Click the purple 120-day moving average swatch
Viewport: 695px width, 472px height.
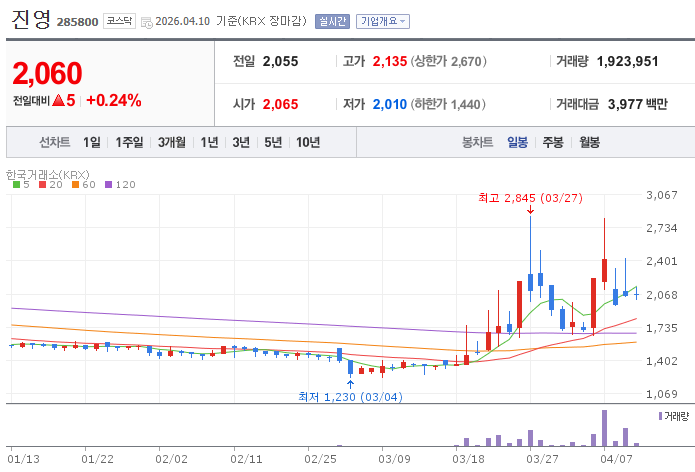click(x=109, y=185)
